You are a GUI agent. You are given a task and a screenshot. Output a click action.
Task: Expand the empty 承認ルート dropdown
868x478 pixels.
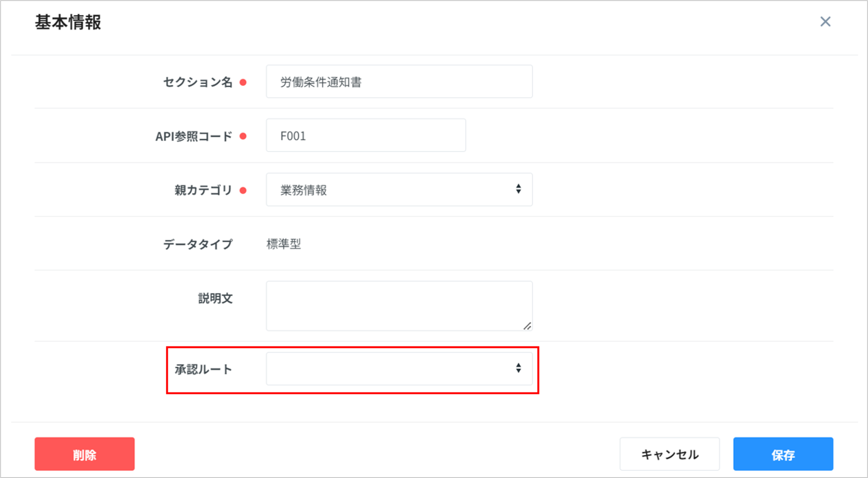pyautogui.click(x=399, y=369)
